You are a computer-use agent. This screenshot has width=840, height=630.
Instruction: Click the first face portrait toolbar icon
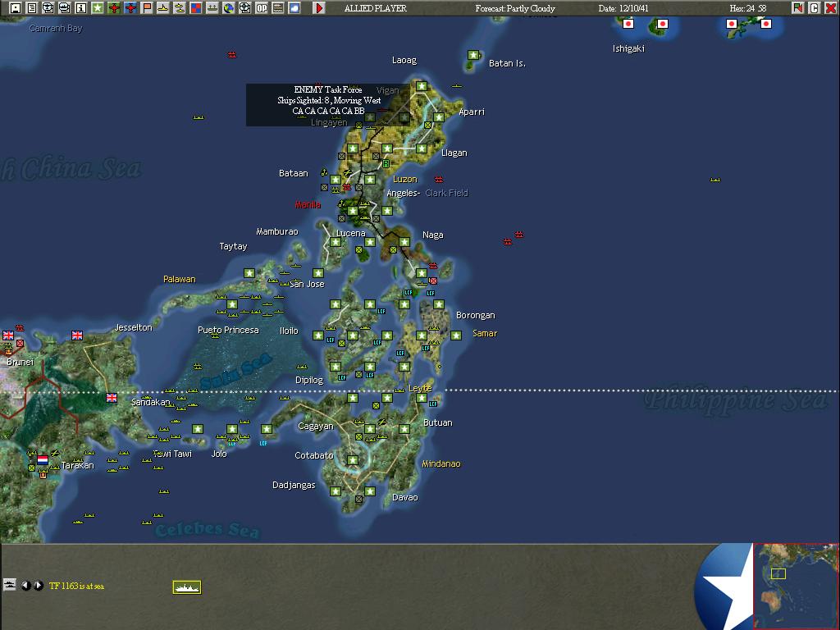[48, 8]
